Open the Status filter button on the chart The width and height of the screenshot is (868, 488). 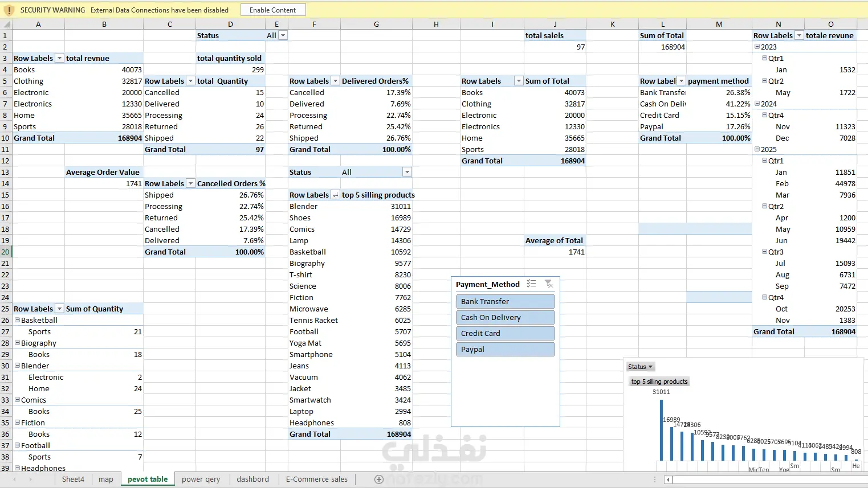[x=640, y=367]
